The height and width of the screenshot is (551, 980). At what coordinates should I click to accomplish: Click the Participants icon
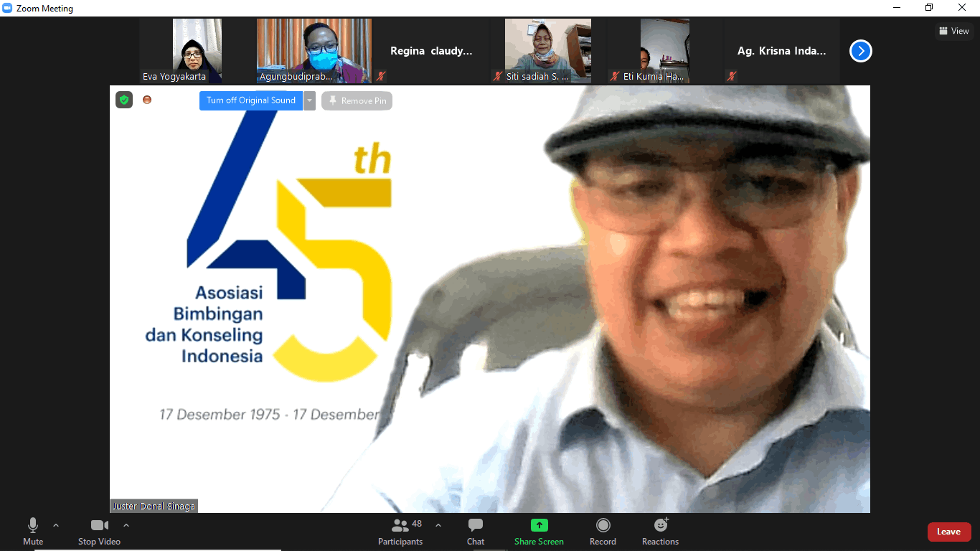pos(400,525)
